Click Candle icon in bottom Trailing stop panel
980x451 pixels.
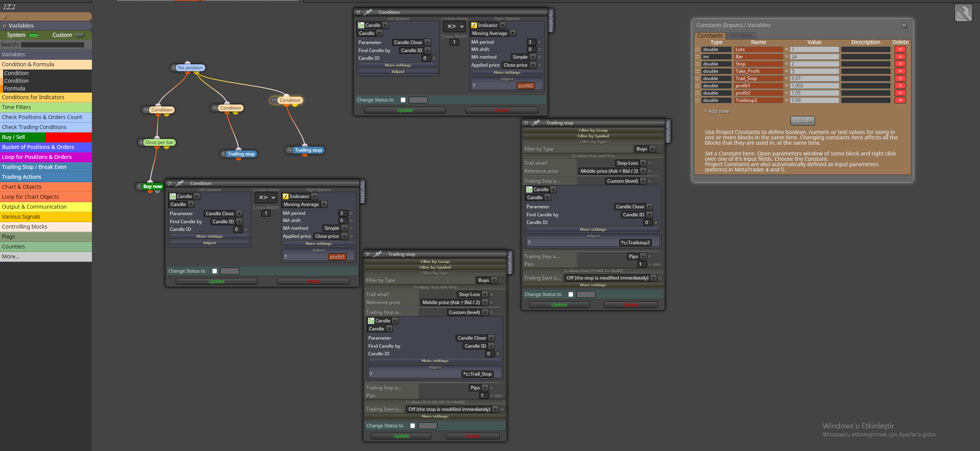[x=371, y=321]
